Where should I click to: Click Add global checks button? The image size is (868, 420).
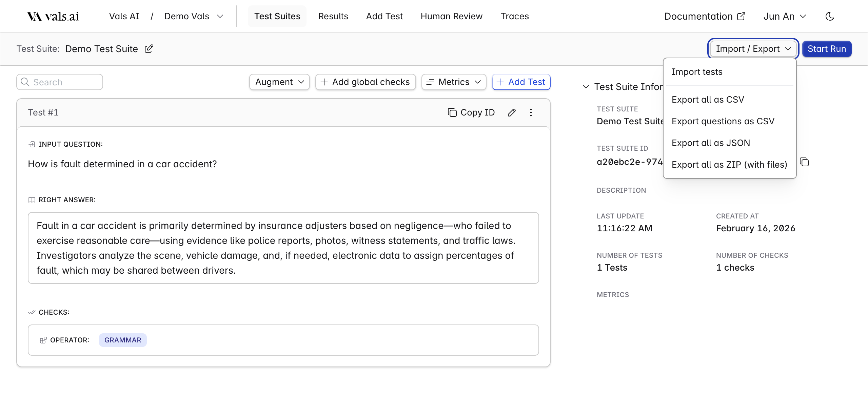(x=366, y=82)
